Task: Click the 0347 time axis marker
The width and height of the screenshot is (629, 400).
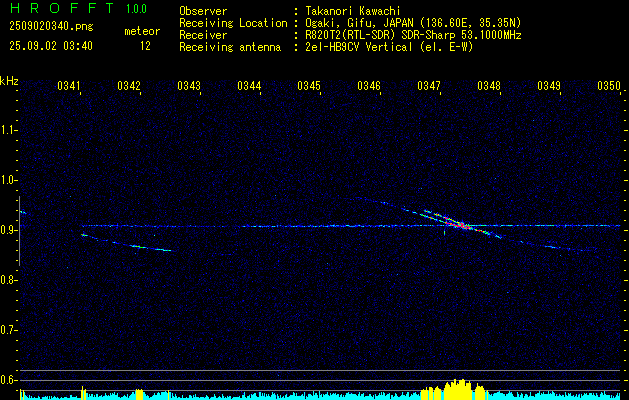Action: pos(428,85)
